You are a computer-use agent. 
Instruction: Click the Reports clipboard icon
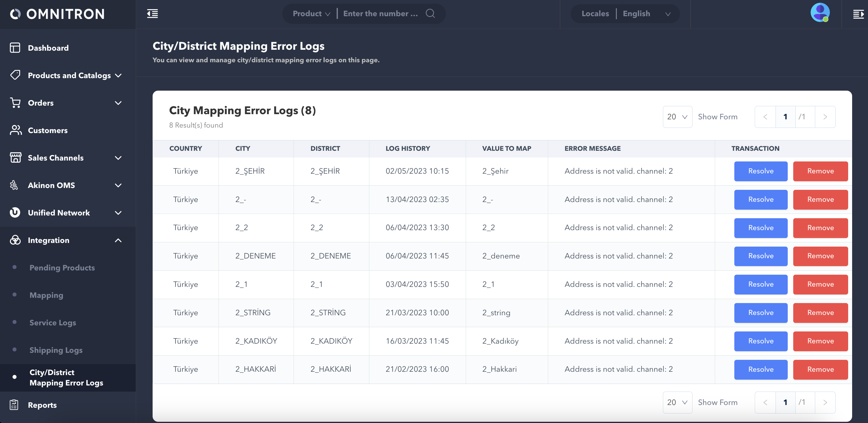click(14, 404)
